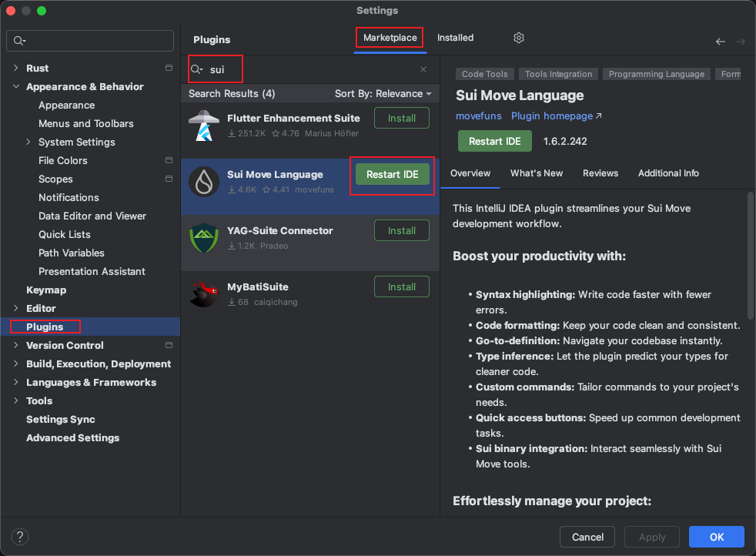756x556 pixels.
Task: Select Notifications settings
Action: [x=69, y=197]
